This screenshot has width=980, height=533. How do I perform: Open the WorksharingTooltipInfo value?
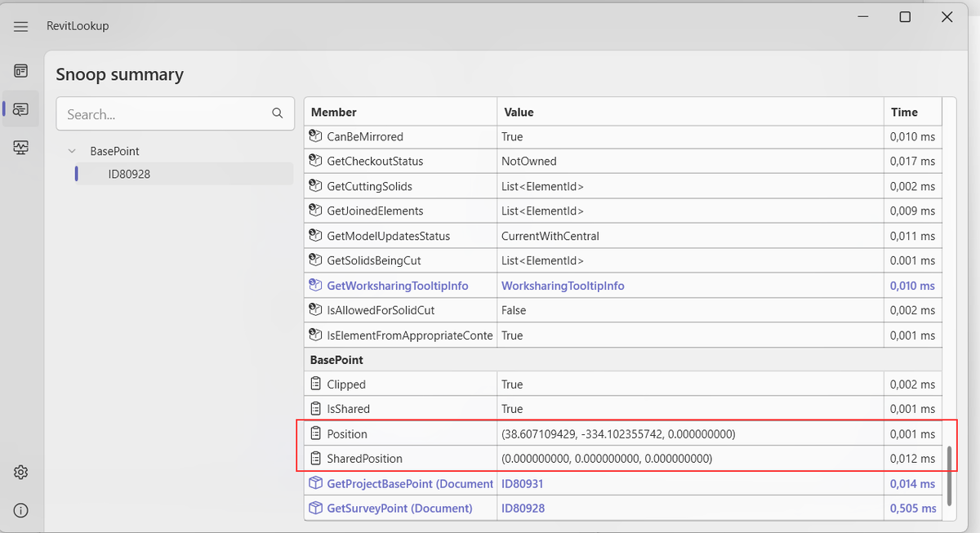coord(563,286)
